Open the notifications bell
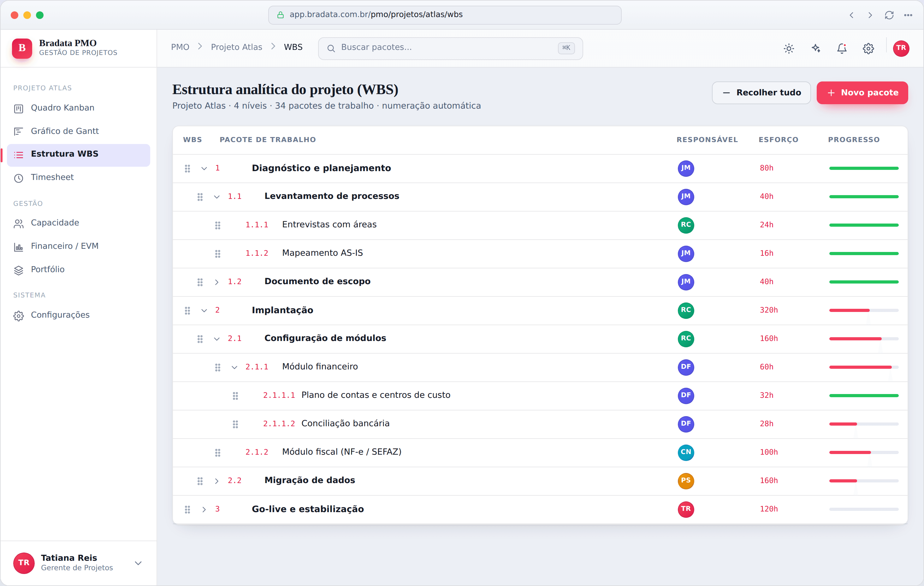Screen dimensions: 924x586 point(842,48)
